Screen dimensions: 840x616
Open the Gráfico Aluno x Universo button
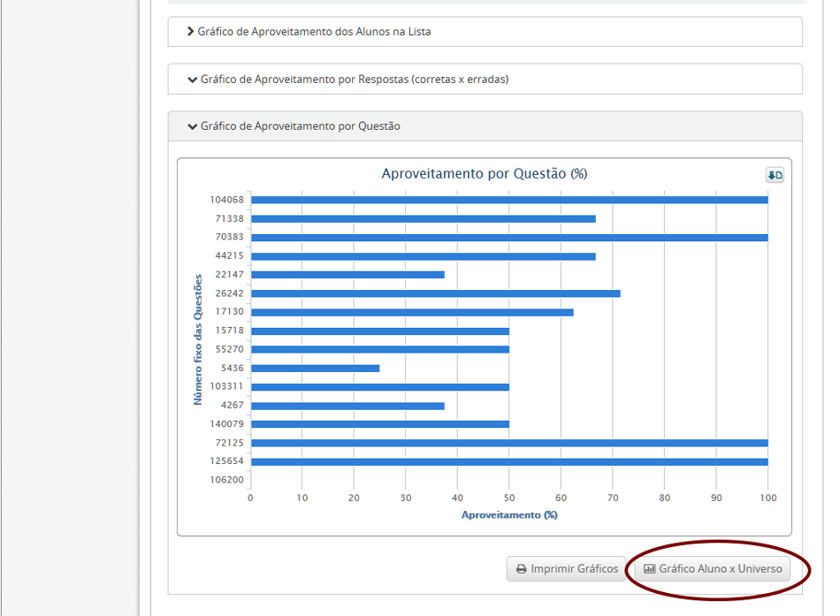coord(713,569)
